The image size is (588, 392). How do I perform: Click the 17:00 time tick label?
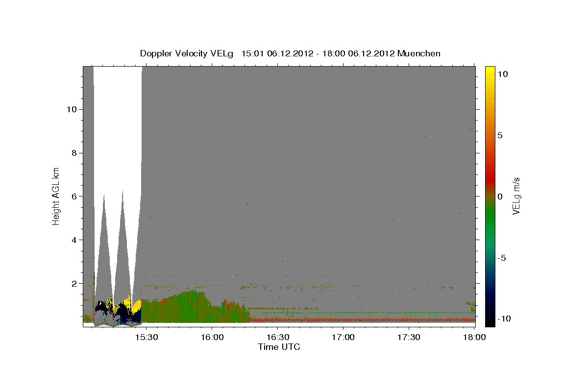(343, 337)
